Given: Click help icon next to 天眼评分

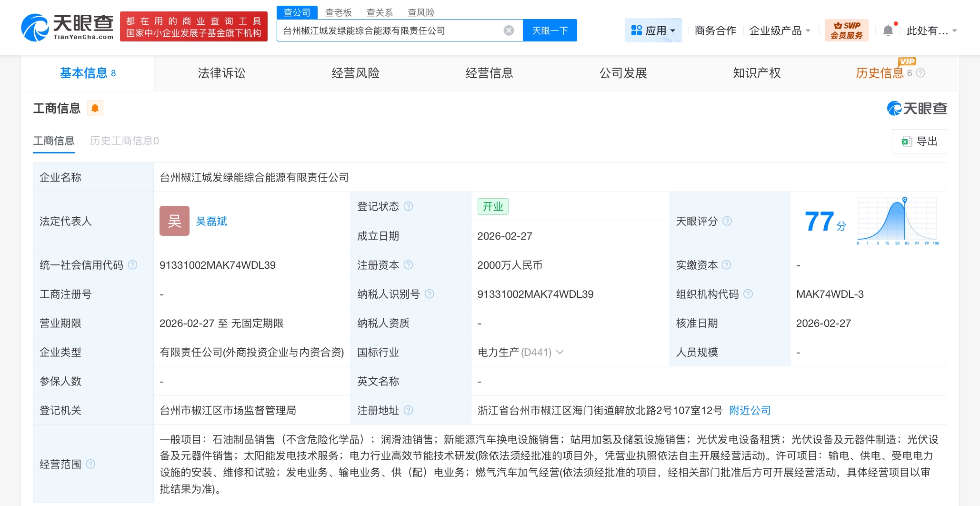Looking at the screenshot, I should click(x=727, y=221).
